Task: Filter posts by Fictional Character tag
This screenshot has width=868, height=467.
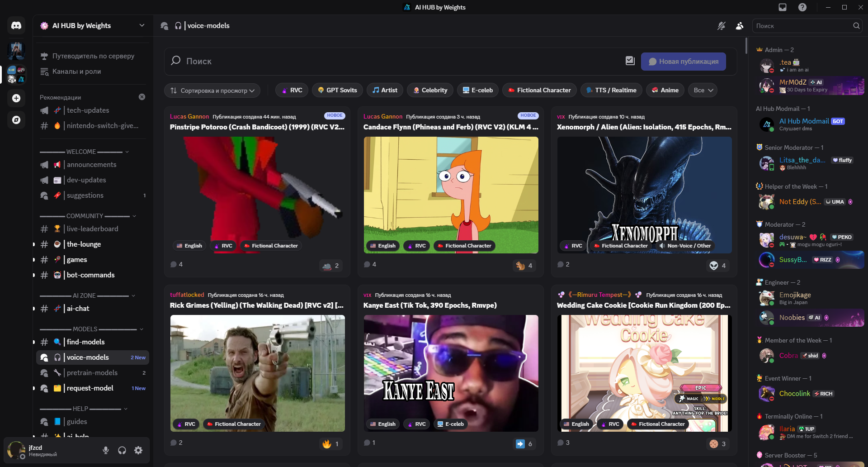Action: (x=539, y=90)
